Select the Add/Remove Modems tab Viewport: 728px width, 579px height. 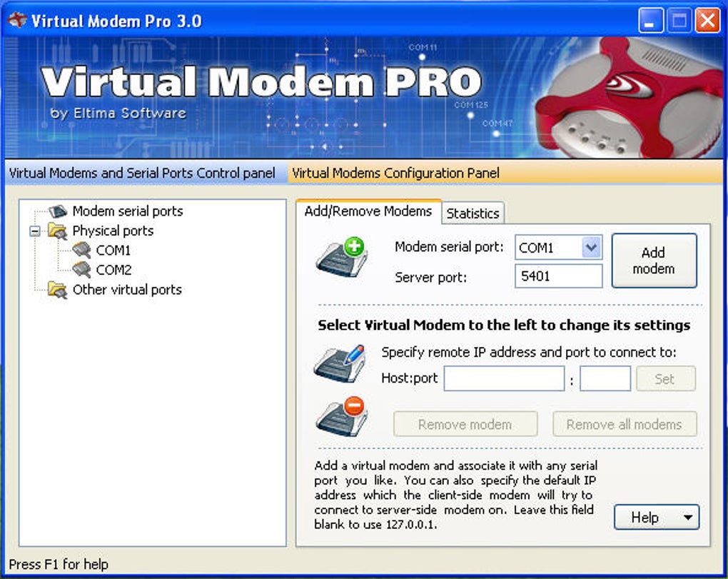(368, 212)
